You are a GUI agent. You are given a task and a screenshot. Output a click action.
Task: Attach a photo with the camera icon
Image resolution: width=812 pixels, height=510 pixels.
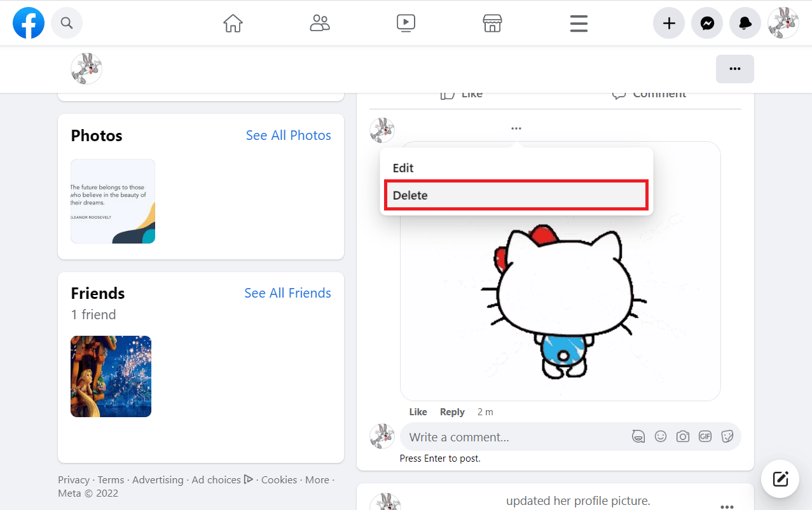click(682, 436)
